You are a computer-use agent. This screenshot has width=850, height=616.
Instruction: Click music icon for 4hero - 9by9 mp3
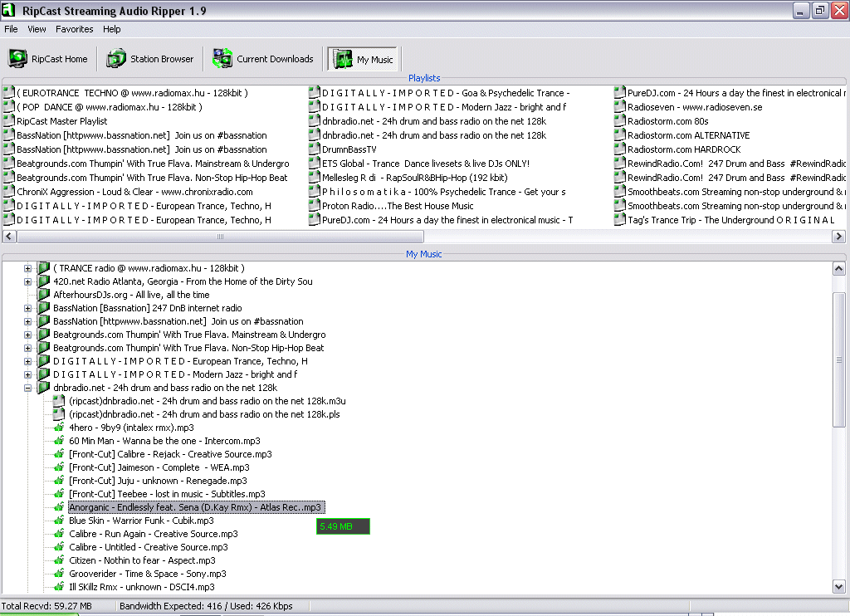click(59, 427)
